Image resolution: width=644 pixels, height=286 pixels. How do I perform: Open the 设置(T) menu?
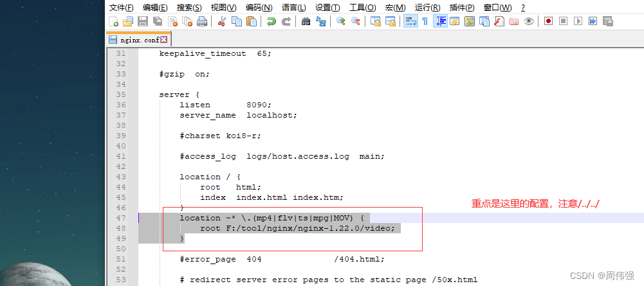tap(327, 7)
